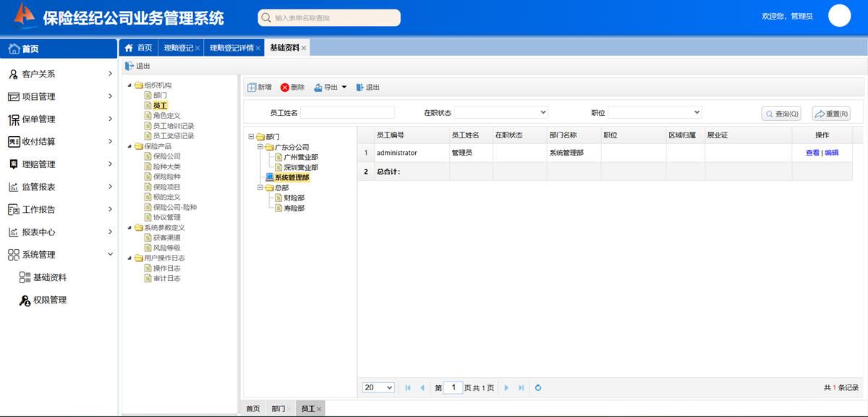Image resolution: width=868 pixels, height=417 pixels.
Task: Switch to top 首页 tab with home icon
Action: (x=138, y=48)
